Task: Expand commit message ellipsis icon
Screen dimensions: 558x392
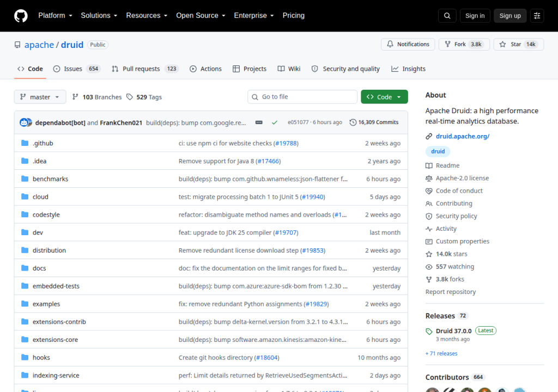Action: (259, 122)
